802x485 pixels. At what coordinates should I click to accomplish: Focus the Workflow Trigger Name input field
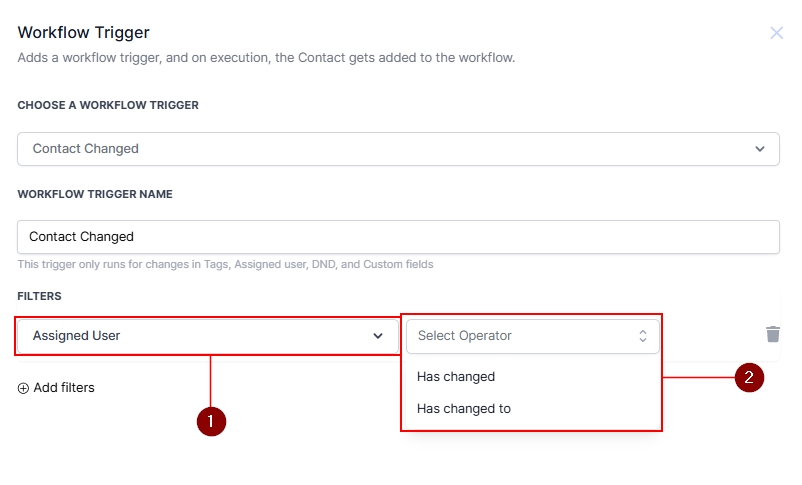(x=397, y=237)
